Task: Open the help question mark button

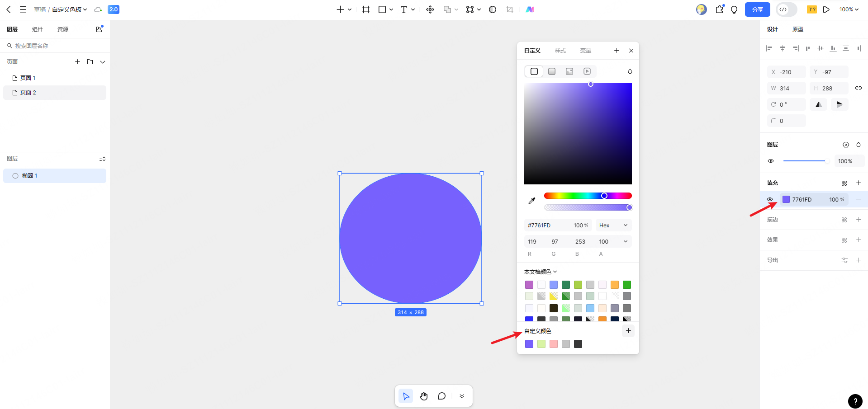Action: click(855, 401)
